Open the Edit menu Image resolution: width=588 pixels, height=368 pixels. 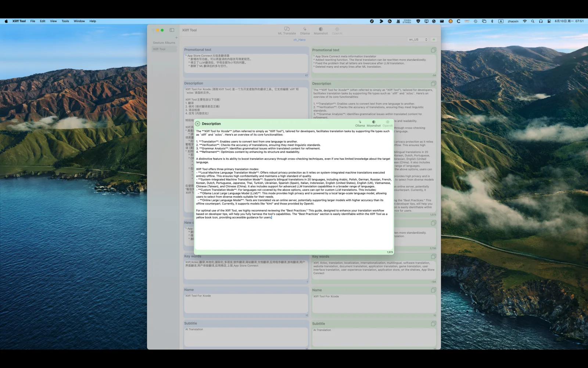click(43, 21)
